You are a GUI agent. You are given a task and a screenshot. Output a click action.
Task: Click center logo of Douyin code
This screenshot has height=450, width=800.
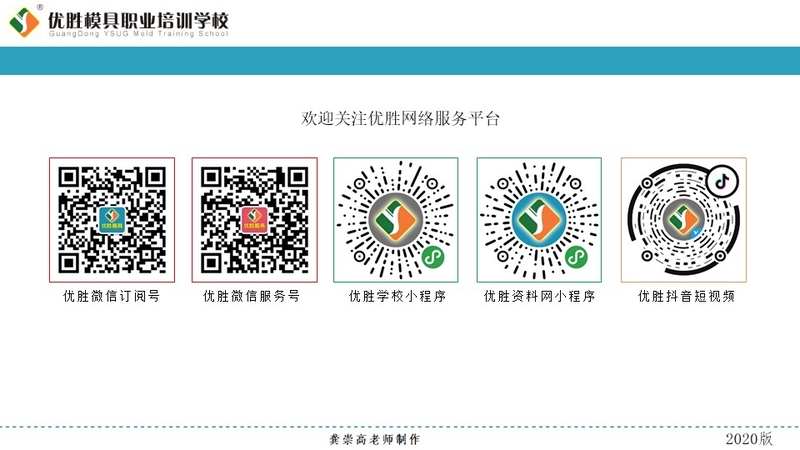click(x=684, y=220)
